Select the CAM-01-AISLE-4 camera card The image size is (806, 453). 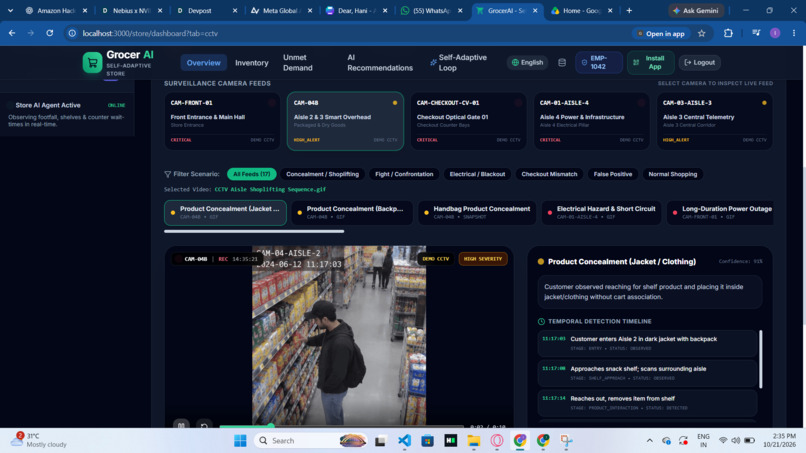[591, 121]
